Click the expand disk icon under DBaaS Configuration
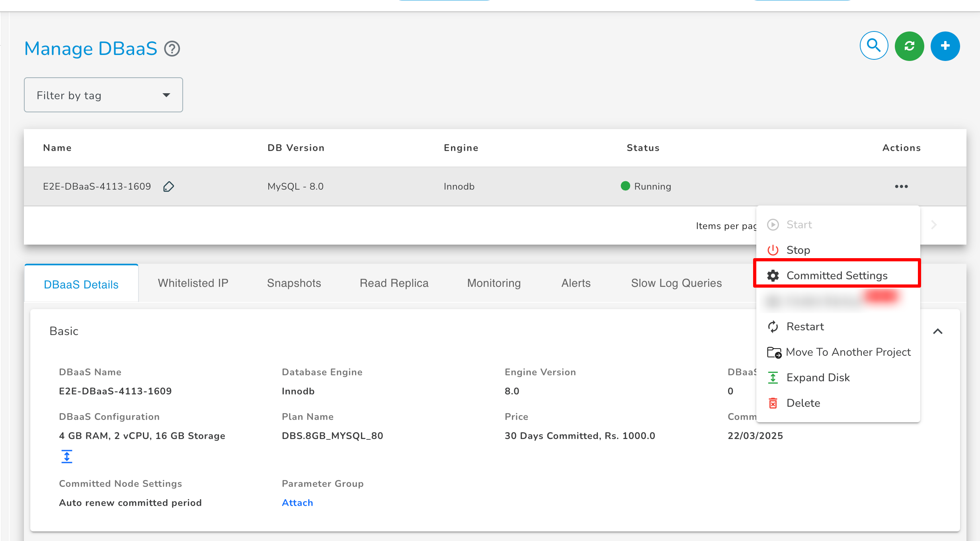Screen dimensions: 980x541 coord(67,457)
